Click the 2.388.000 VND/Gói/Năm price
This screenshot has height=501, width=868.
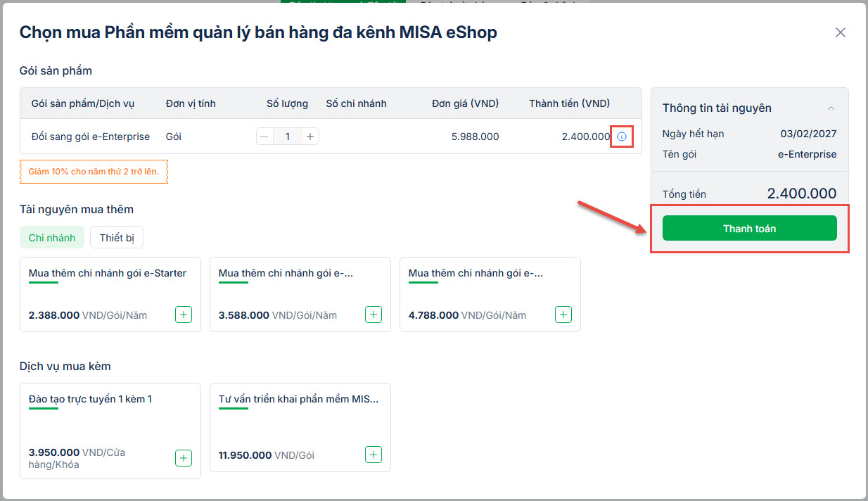coord(88,315)
